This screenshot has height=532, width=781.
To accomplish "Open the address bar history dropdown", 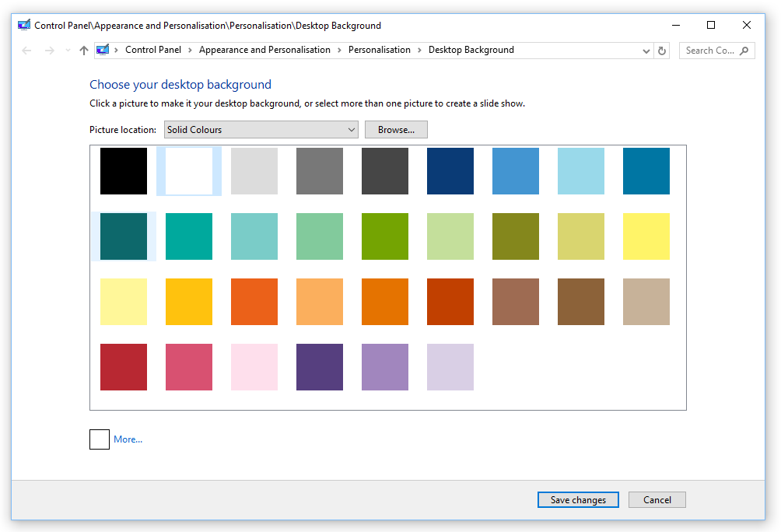I will click(x=646, y=51).
